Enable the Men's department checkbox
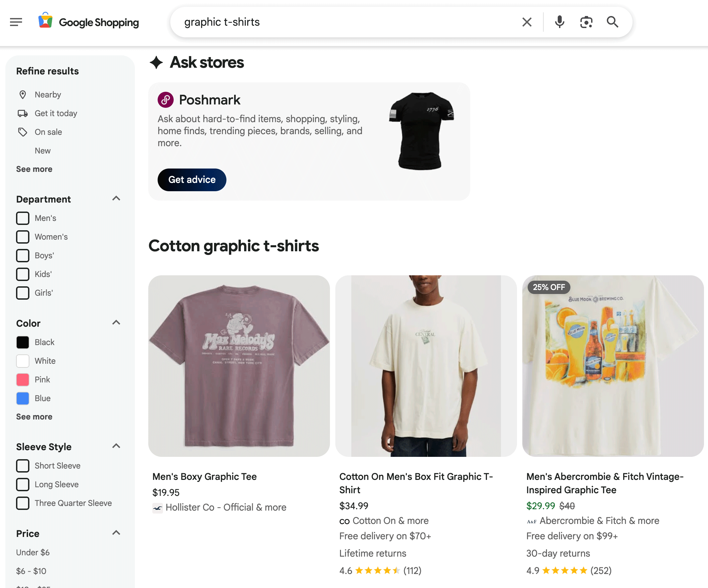The width and height of the screenshot is (708, 588). tap(23, 218)
